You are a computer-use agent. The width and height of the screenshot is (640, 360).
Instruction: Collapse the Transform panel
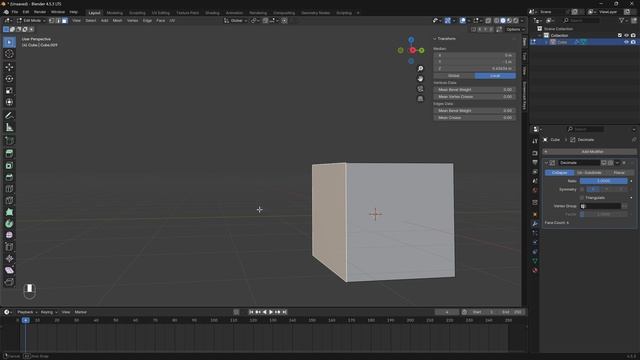pos(435,39)
